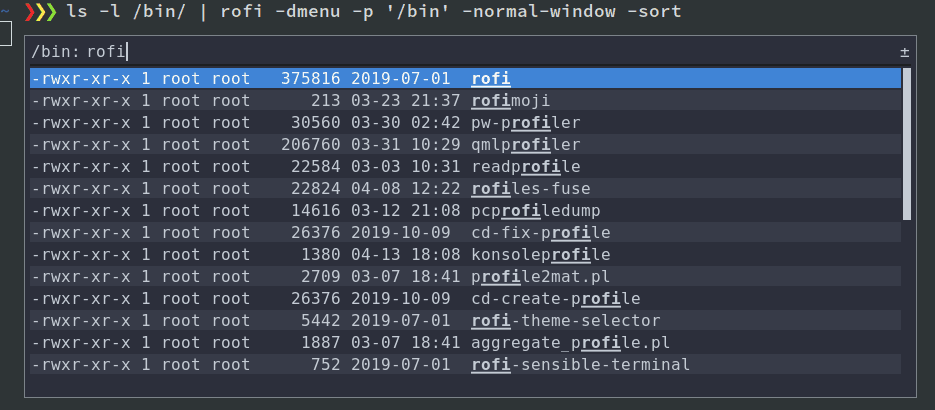Viewport: 935px width, 410px height.
Task: Select the konsoleprofile entry
Action: pyautogui.click(x=465, y=254)
